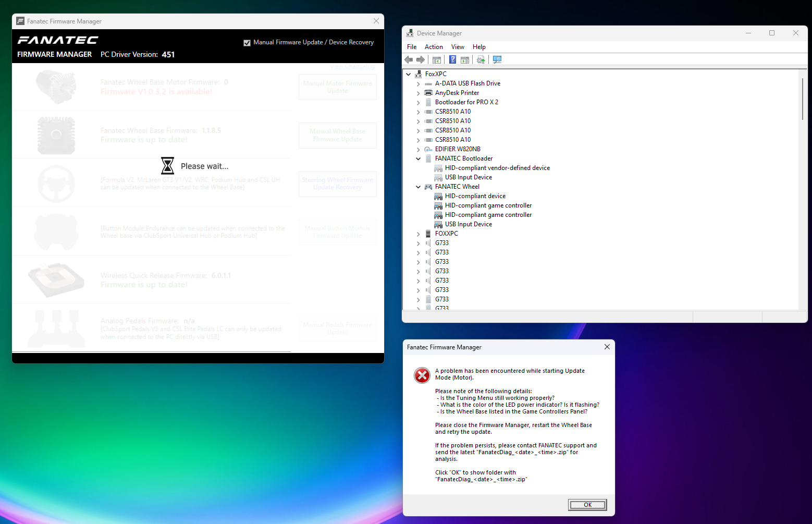Screen dimensions: 812x524
Task: Select HID-compliant vendor-defined device row
Action: 497,168
